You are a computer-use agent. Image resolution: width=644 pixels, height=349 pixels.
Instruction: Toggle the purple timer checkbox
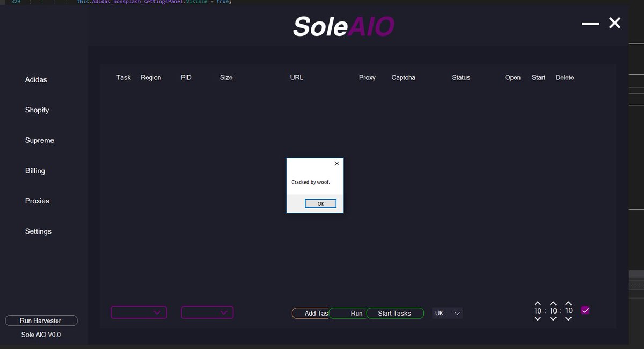pos(586,310)
